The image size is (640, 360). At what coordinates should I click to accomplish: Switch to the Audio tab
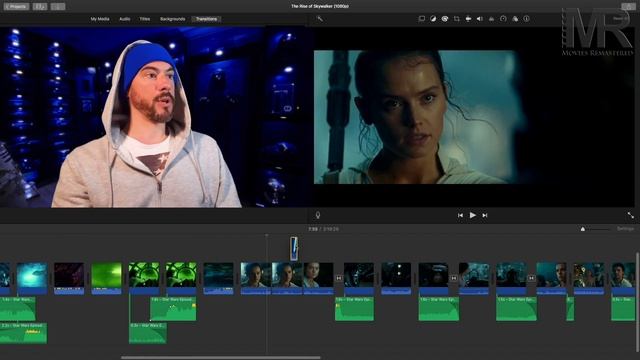click(x=124, y=19)
